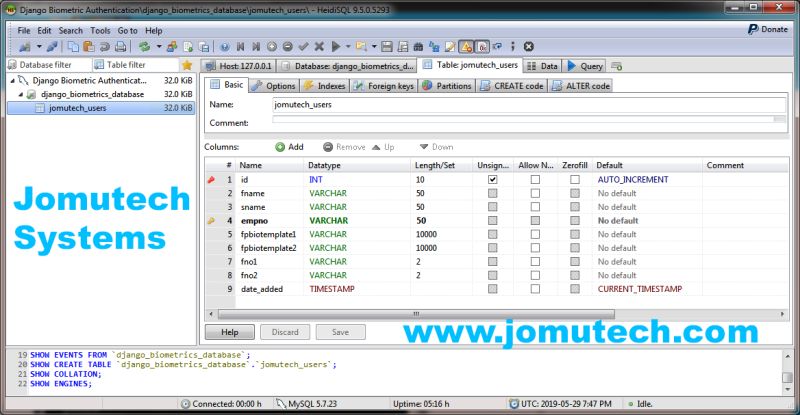The image size is (800, 415).
Task: Click the Discard button
Action: point(285,332)
